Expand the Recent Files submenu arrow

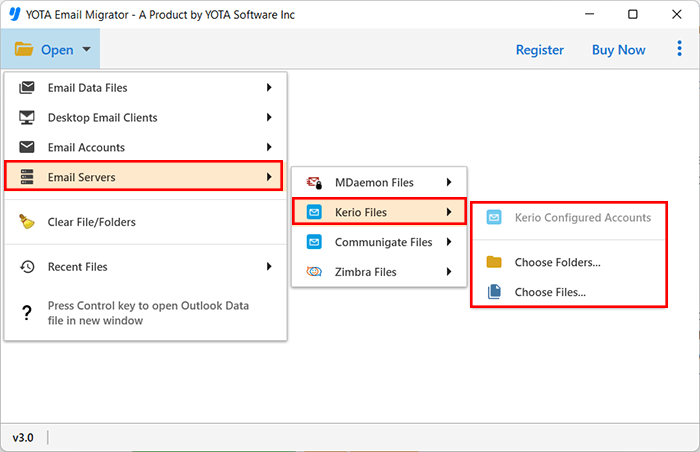click(x=269, y=267)
